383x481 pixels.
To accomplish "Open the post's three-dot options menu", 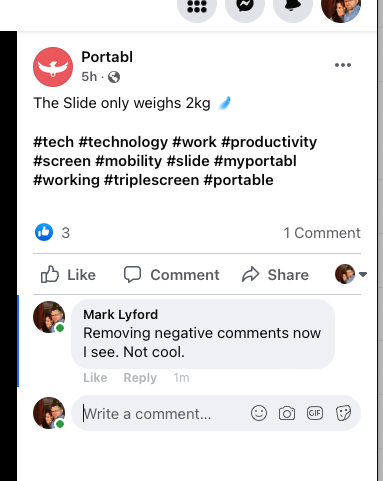I will point(343,65).
